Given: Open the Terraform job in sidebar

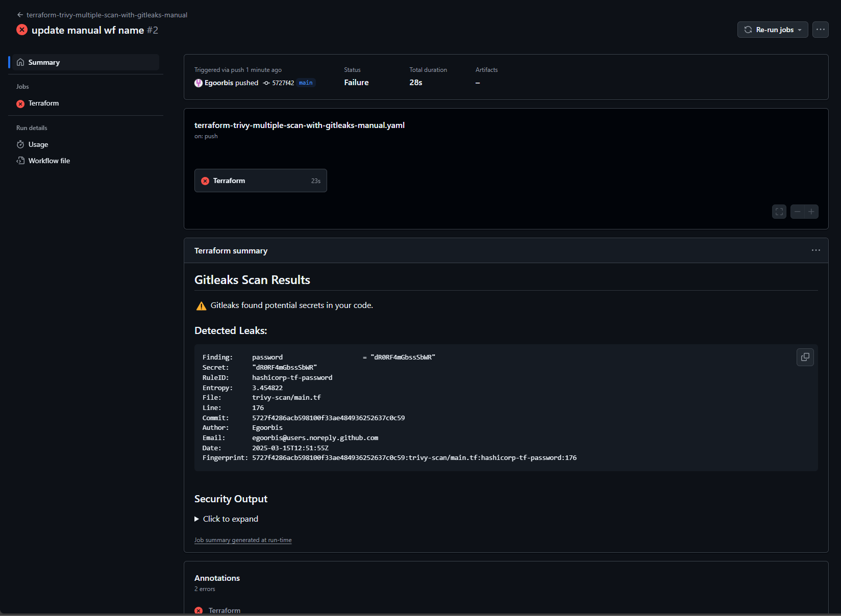Looking at the screenshot, I should (43, 104).
